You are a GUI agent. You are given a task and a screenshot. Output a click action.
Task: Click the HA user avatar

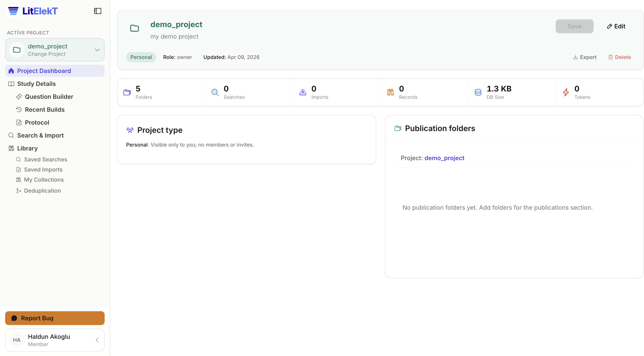click(x=17, y=340)
